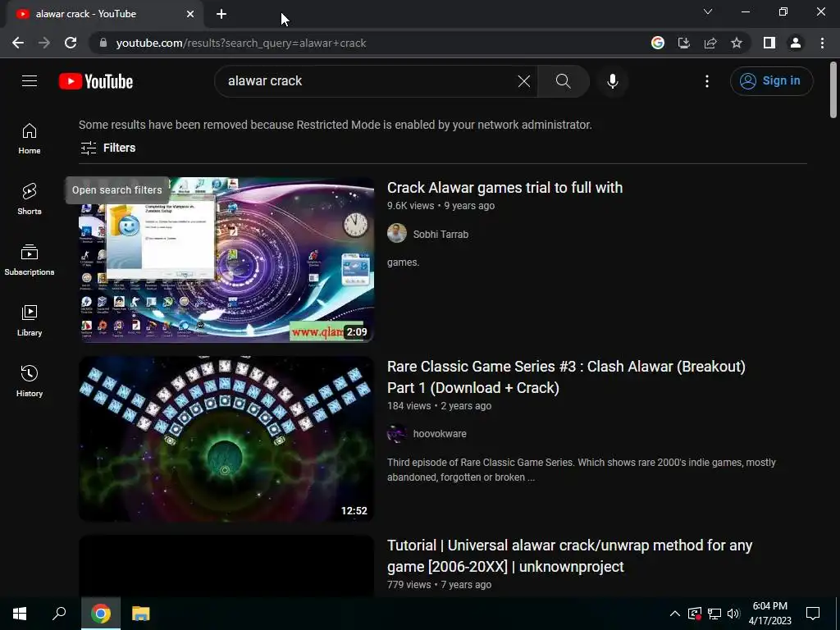The width and height of the screenshot is (840, 630).
Task: Click the Chrome taskbar icon
Action: point(101,614)
